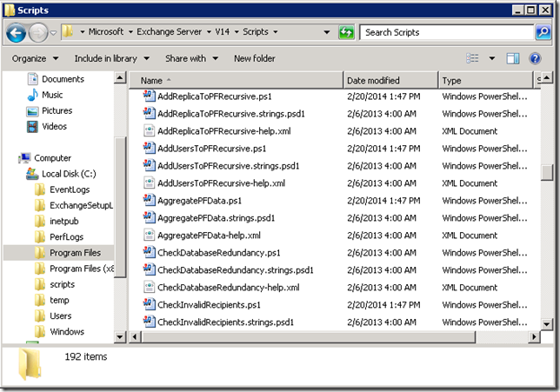Click the AggregatePFData.strings.psd1 file icon
The height and width of the screenshot is (392, 560).
point(150,217)
